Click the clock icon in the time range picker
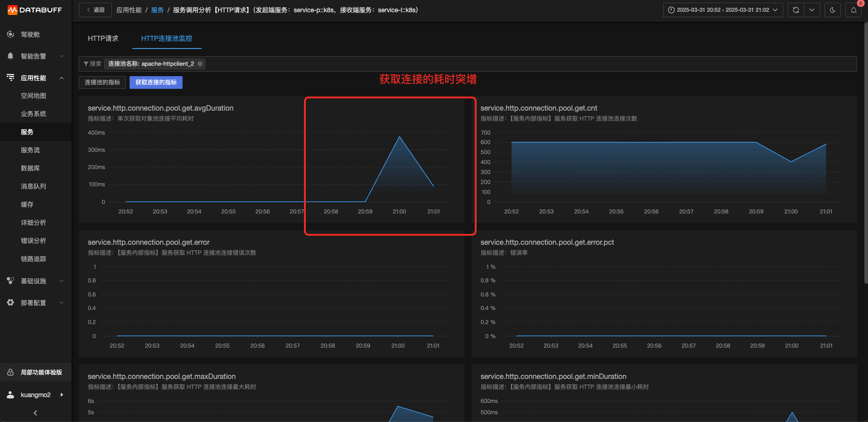 coord(671,10)
